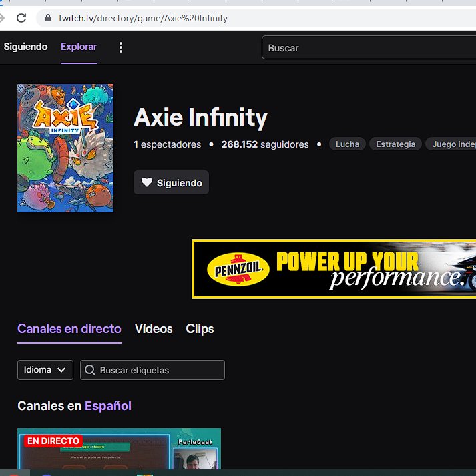476x476 pixels.
Task: Reload the page with the browser refresh icon
Action: click(x=21, y=18)
